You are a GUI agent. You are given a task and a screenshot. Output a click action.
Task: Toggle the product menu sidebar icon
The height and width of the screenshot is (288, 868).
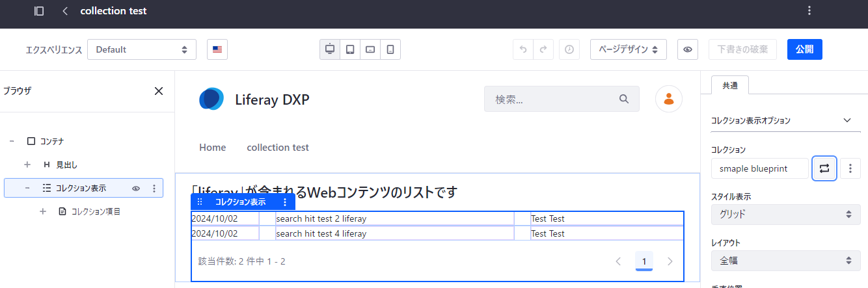click(x=39, y=11)
